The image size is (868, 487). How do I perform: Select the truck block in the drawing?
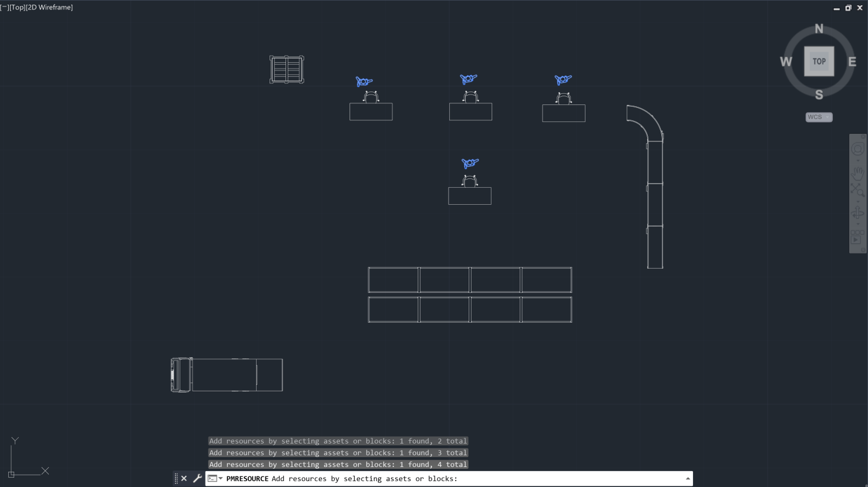click(x=227, y=375)
